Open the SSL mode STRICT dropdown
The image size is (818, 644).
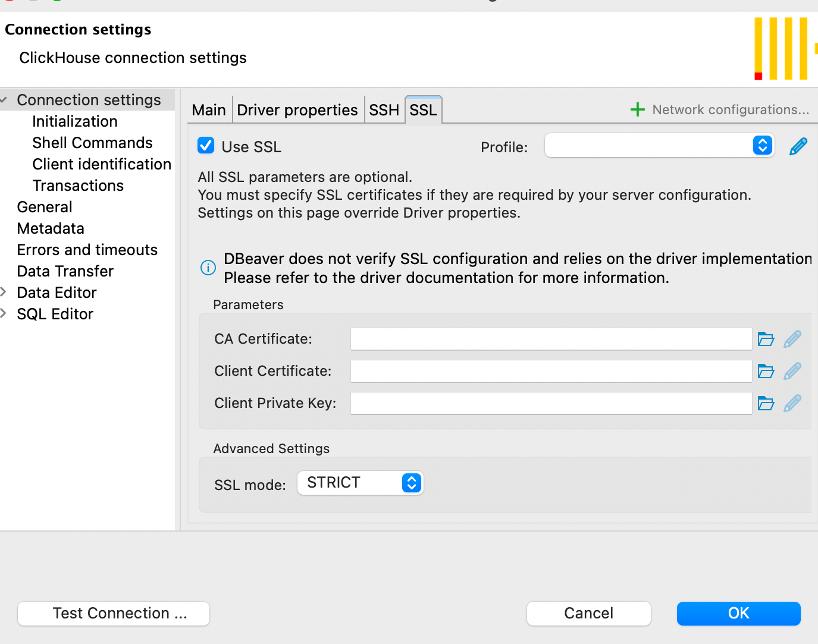[360, 483]
